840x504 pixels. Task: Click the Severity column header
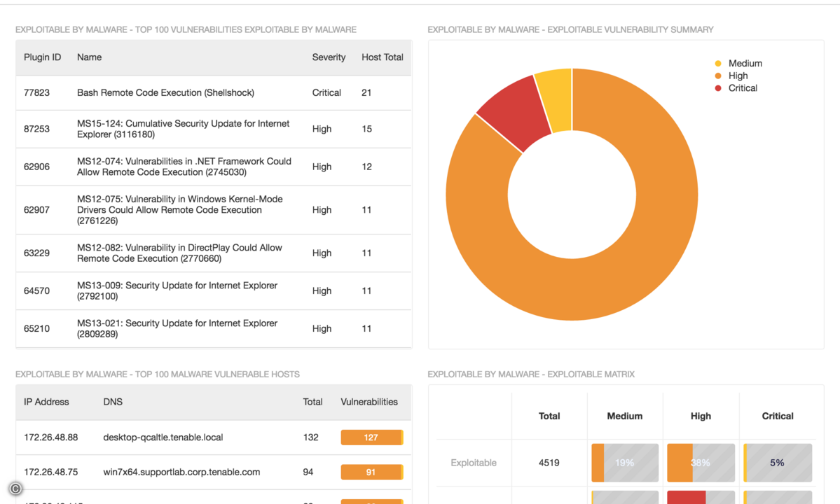[329, 57]
